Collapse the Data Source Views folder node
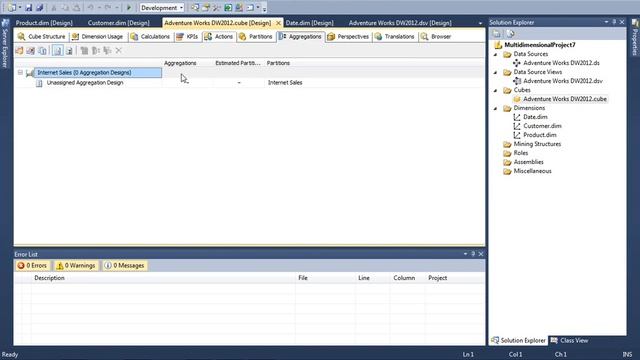This screenshot has width=640, height=360. pyautogui.click(x=496, y=72)
